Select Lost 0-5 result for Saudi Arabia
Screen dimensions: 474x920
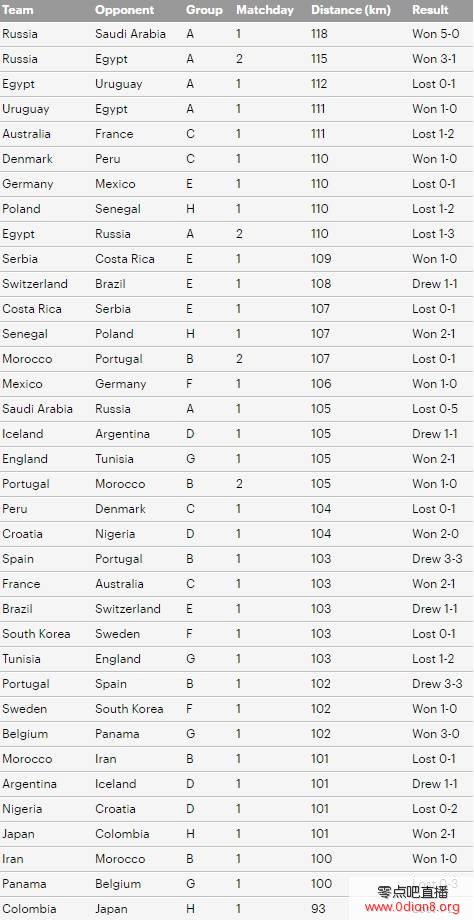435,409
